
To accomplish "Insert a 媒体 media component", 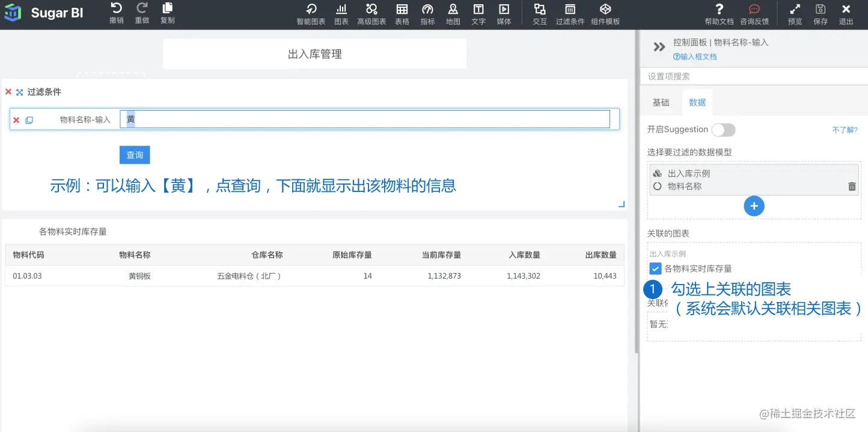I will (x=504, y=14).
